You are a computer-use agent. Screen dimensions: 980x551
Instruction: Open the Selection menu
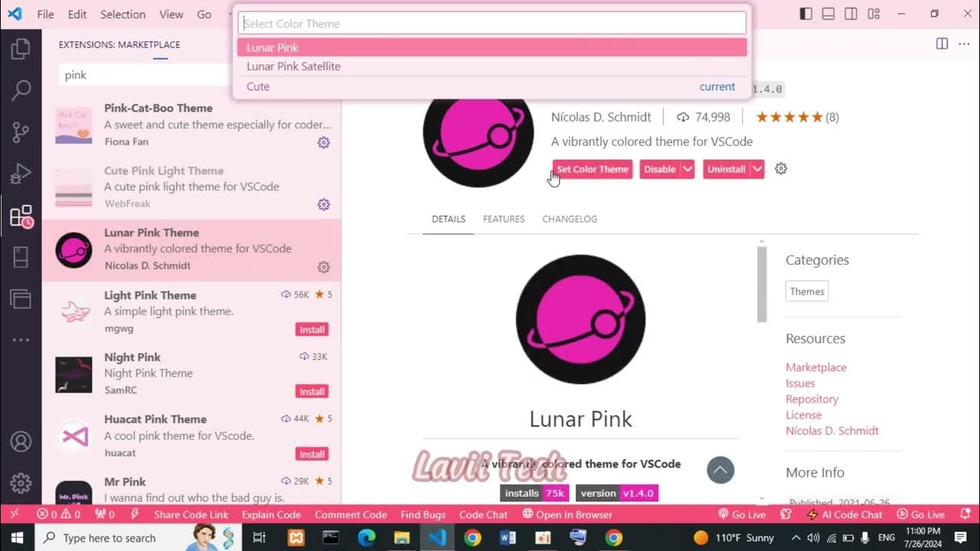(x=122, y=15)
